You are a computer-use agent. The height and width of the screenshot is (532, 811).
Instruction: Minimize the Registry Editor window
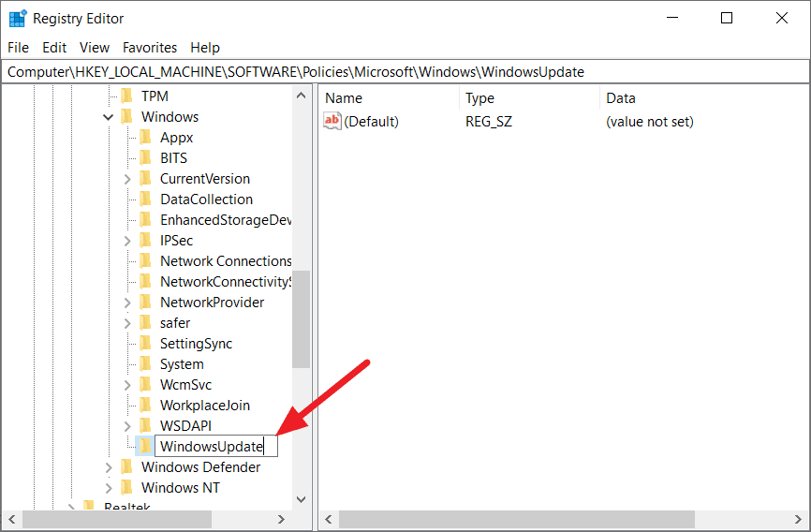pyautogui.click(x=672, y=18)
